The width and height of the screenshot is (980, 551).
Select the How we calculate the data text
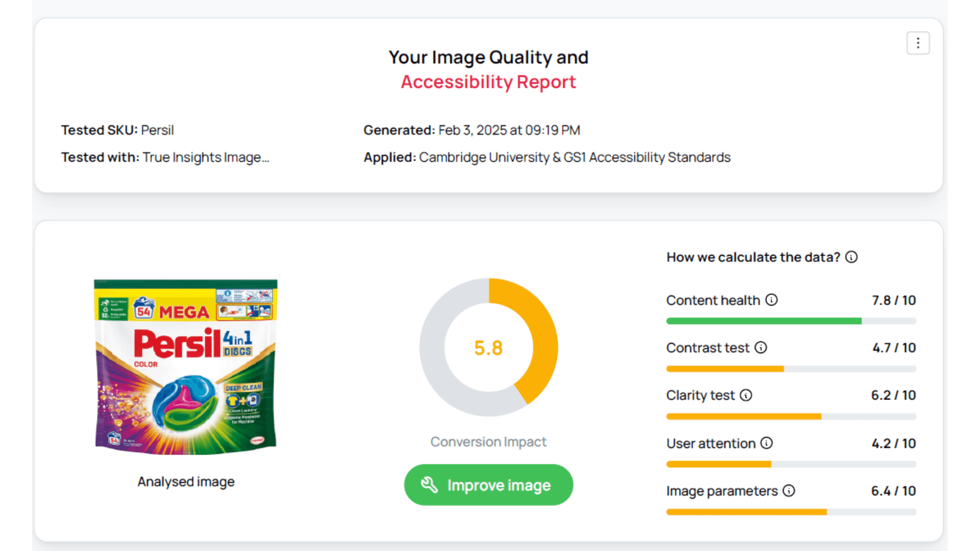tap(753, 257)
